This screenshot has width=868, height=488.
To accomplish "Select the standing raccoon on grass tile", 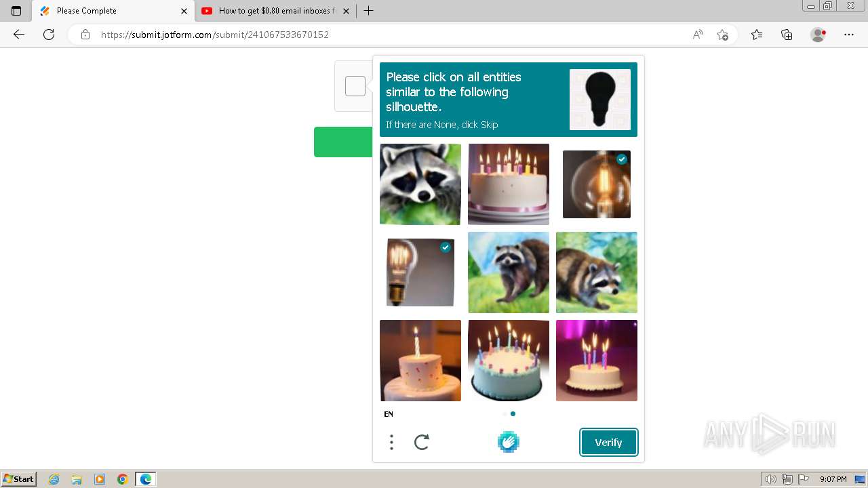I will pos(509,272).
